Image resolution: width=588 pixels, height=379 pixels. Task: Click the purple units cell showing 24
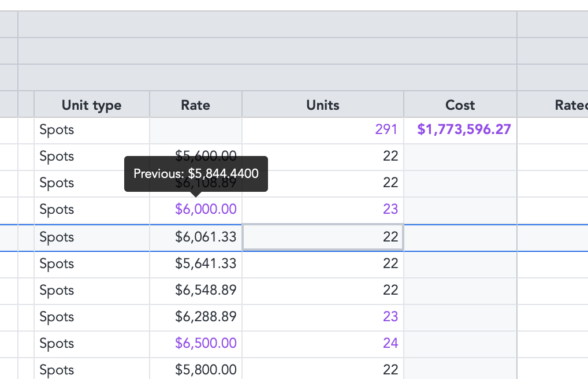323,344
